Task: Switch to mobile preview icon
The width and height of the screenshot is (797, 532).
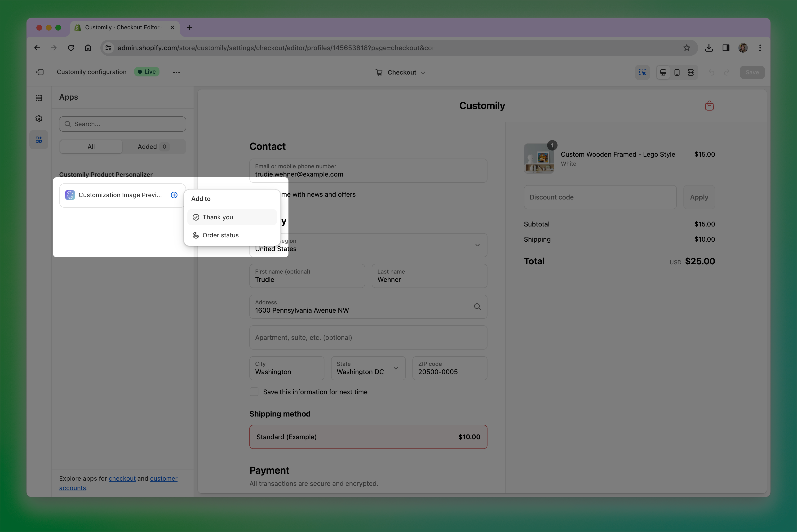Action: (677, 72)
